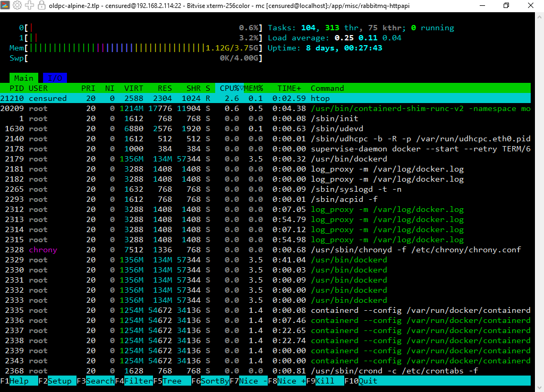Select the containerd thread row PID 2338
This screenshot has height=392, width=544.
266,340
